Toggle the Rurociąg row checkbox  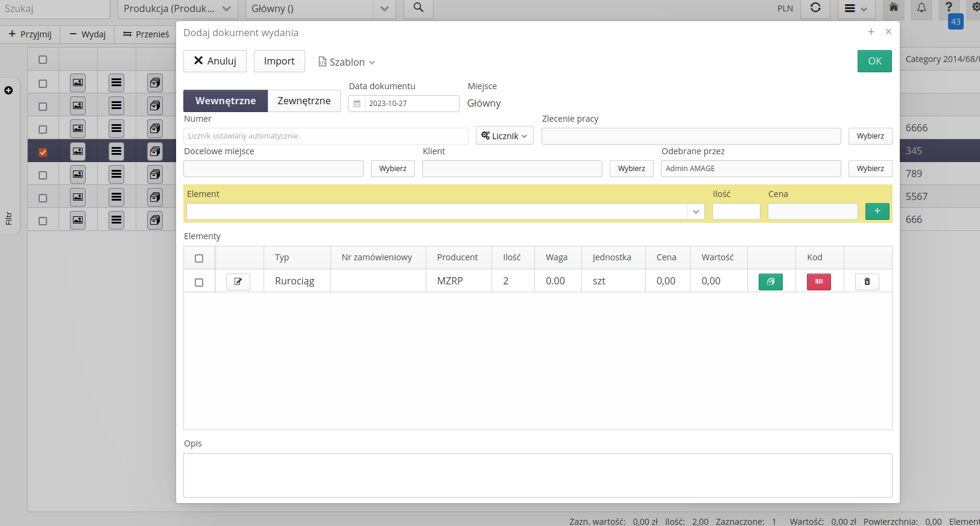click(x=199, y=282)
